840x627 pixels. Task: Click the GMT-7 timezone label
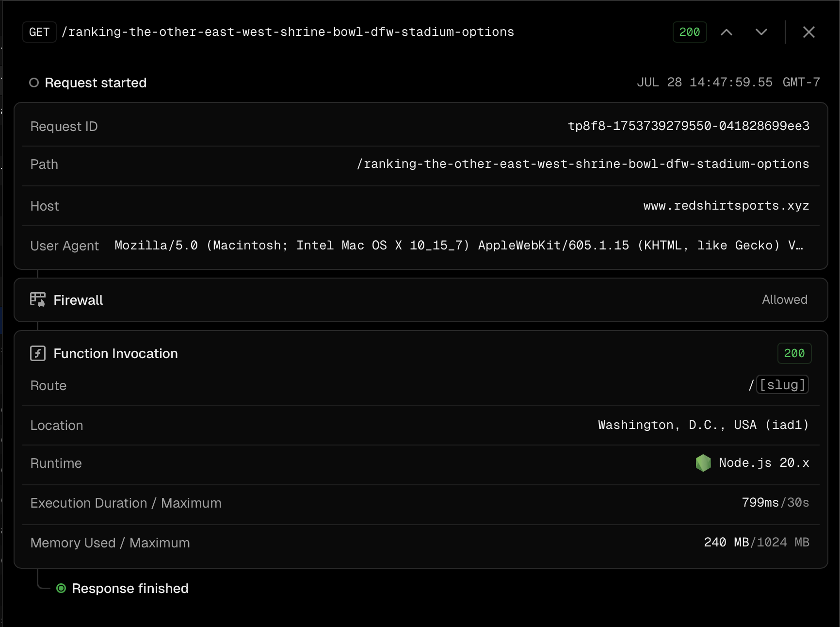coord(801,82)
